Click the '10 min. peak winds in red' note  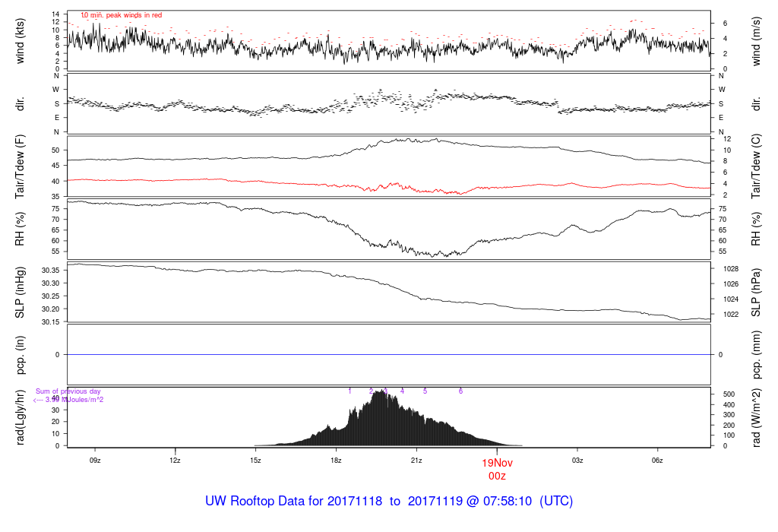(122, 15)
